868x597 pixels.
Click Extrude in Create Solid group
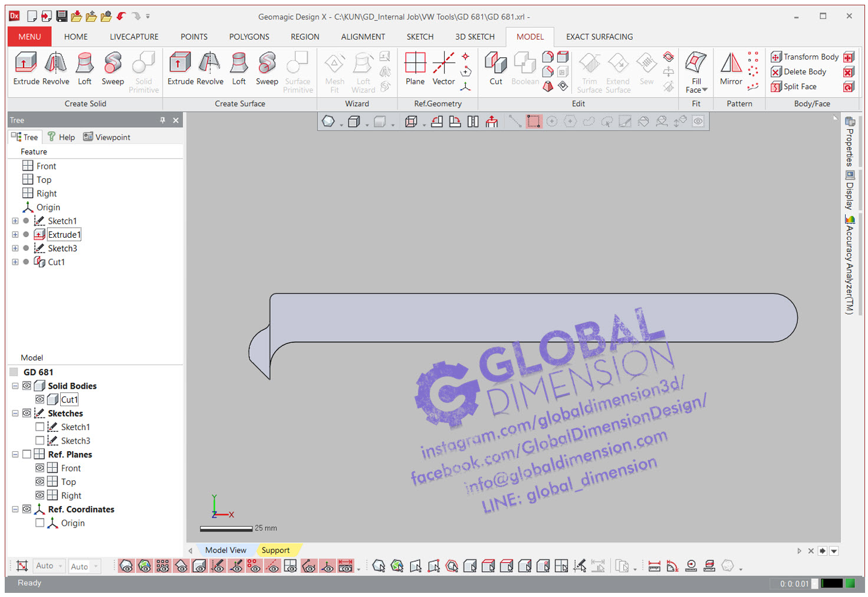[x=26, y=69]
